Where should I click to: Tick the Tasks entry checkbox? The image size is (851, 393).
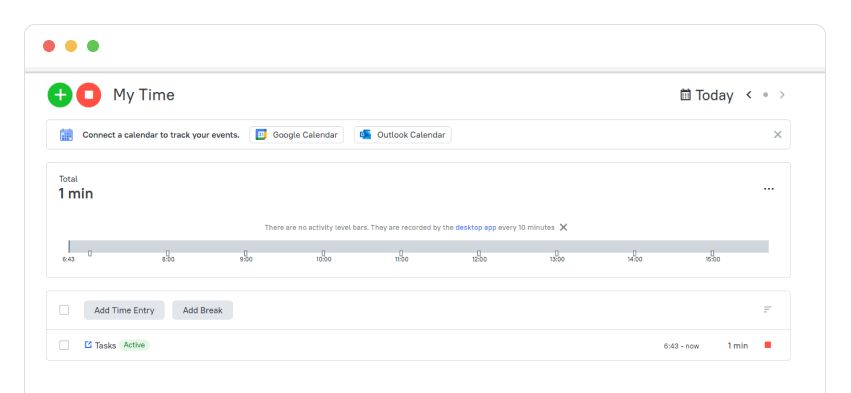[64, 345]
